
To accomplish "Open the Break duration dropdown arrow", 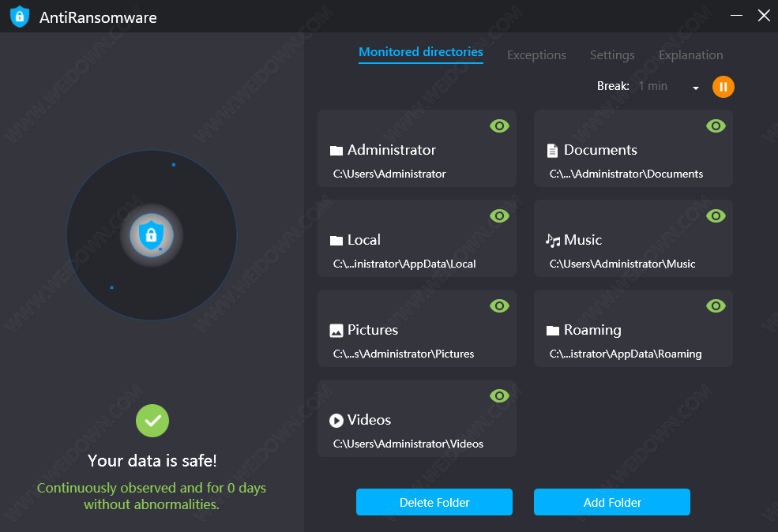I will [696, 88].
